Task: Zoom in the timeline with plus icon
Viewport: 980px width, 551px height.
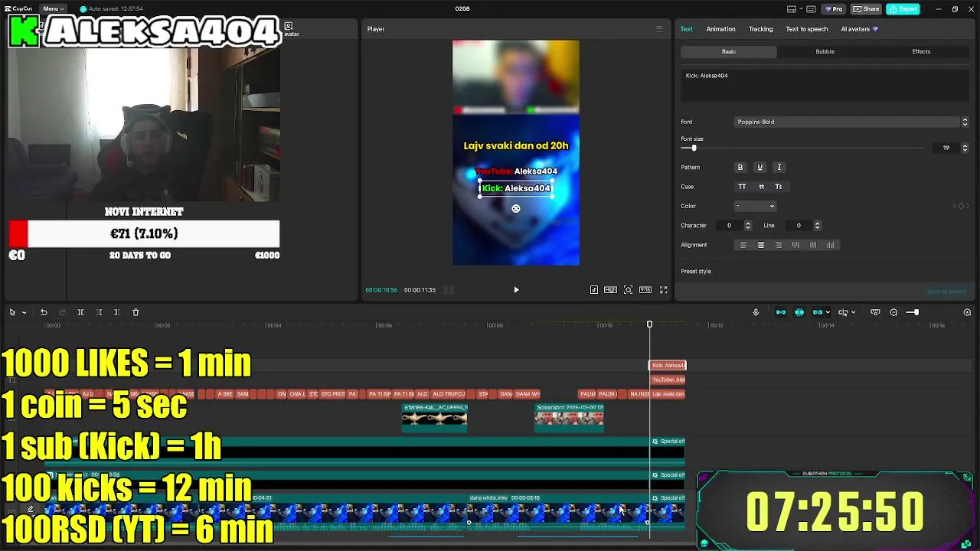Action: [x=967, y=312]
